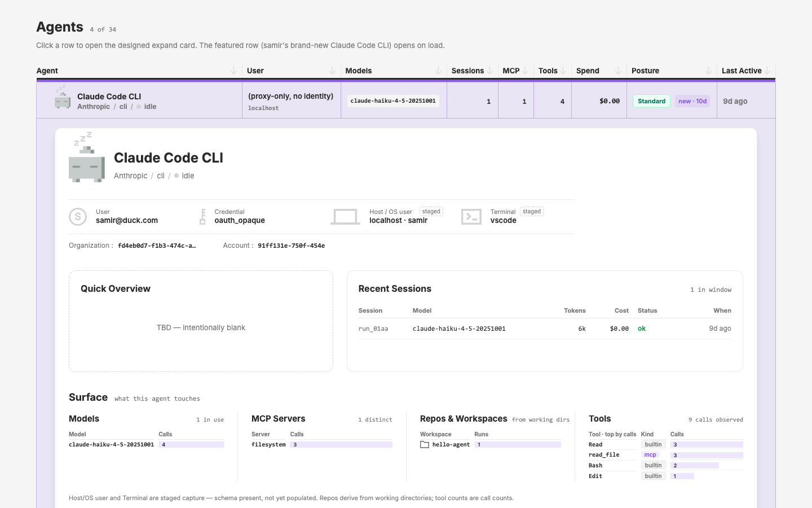Click the builtin badge in the Edit row

pyautogui.click(x=653, y=476)
